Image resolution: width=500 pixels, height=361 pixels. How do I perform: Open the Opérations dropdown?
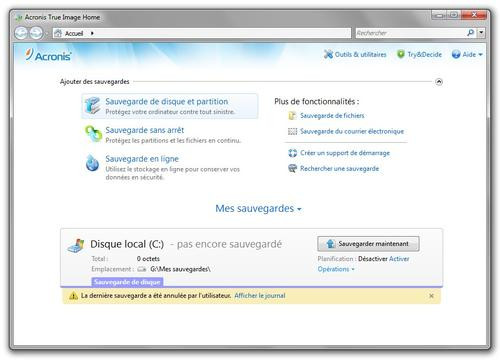click(x=336, y=269)
